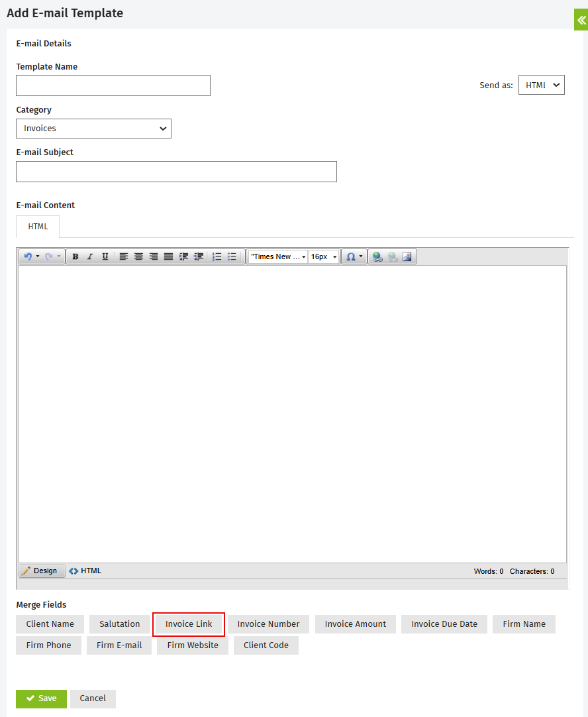Insert the Invoice Number merge field
This screenshot has width=588, height=717.
269,624
